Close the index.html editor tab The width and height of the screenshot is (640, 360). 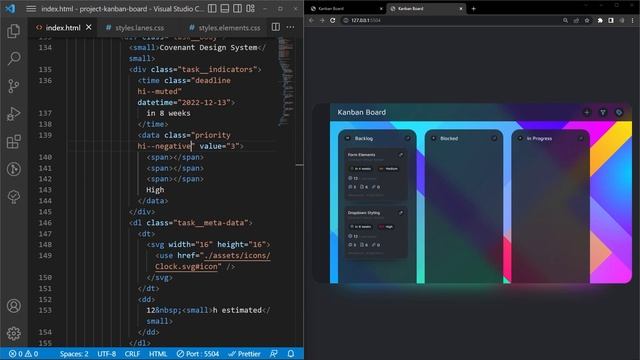click(x=89, y=27)
